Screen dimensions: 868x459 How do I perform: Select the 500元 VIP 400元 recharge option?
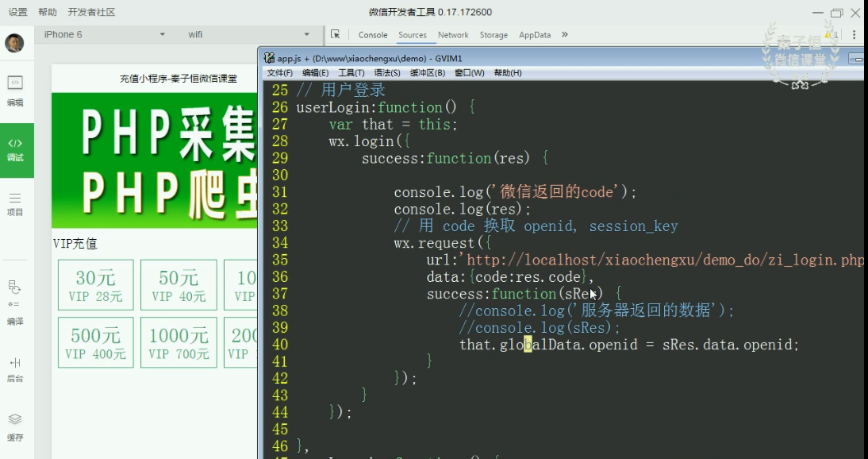click(96, 342)
